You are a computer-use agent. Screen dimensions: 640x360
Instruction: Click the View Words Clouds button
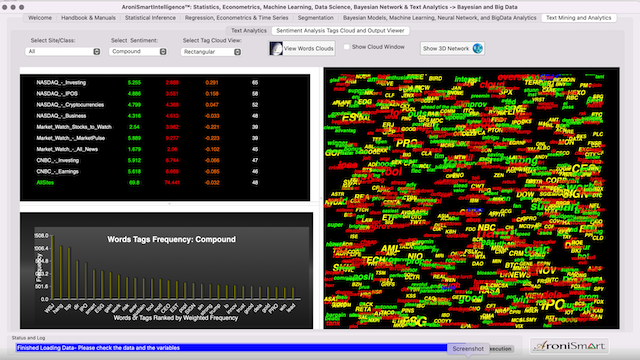tap(302, 49)
